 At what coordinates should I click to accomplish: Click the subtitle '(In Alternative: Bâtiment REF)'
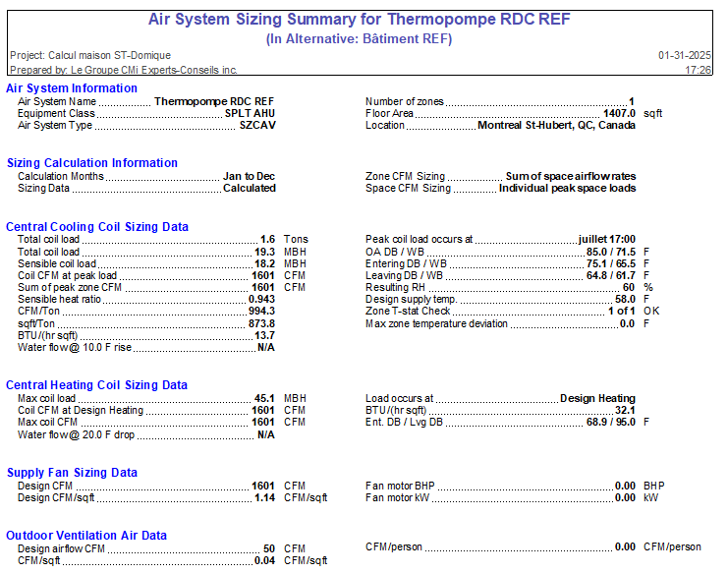(359, 38)
